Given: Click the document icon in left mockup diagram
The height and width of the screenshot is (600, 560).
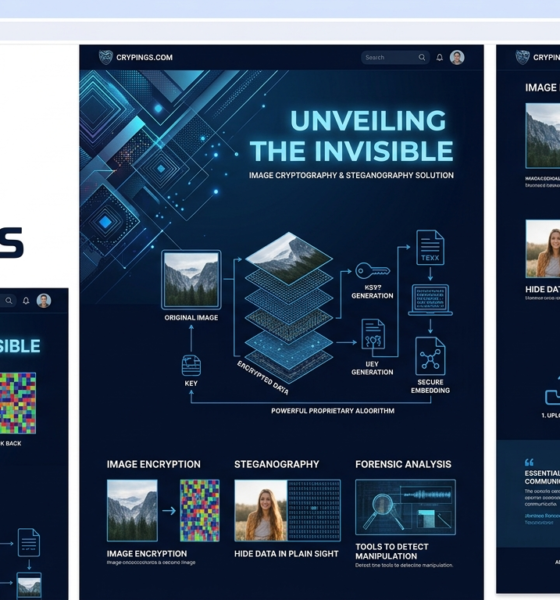Looking at the screenshot, I should 29,542.
